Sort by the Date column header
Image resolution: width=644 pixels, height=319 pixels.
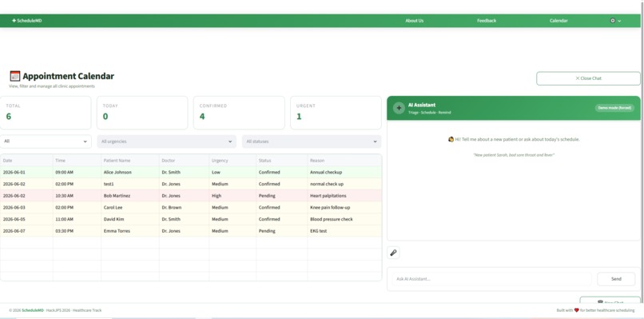click(x=26, y=161)
